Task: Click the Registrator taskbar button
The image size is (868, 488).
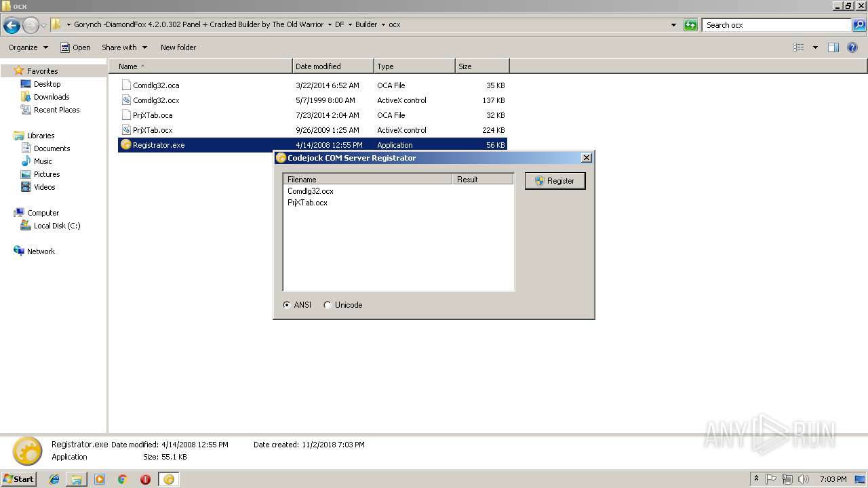Action: (x=169, y=479)
